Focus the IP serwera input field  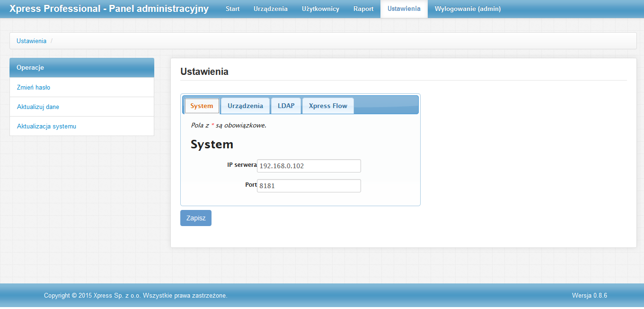coord(309,166)
